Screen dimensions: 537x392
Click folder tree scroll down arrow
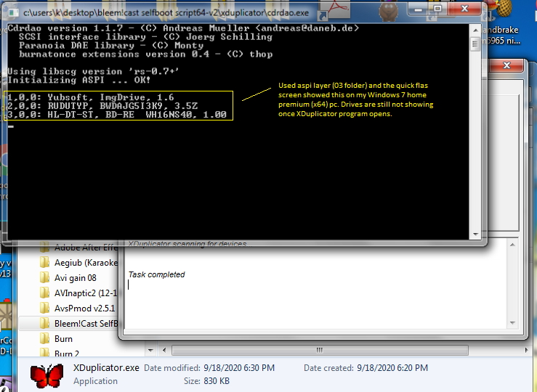point(150,351)
